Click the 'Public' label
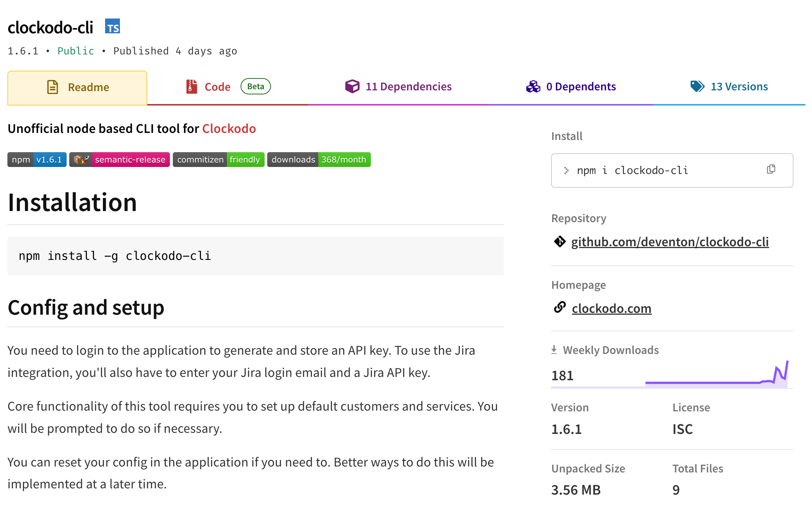 [x=76, y=51]
